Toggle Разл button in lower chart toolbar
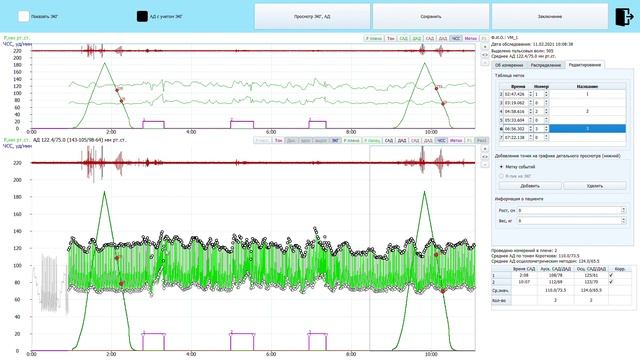The width and height of the screenshot is (640, 360). pyautogui.click(x=482, y=140)
